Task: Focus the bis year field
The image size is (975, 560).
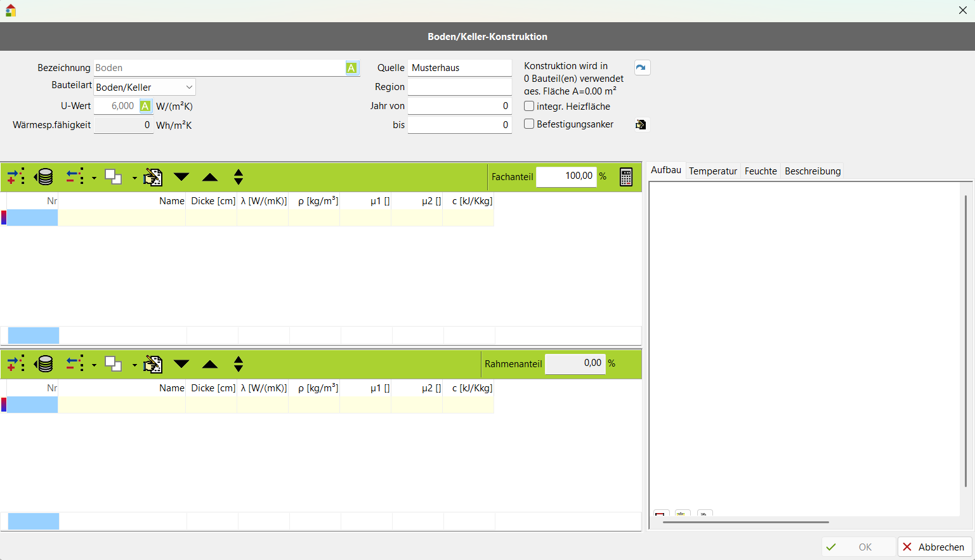Action: click(x=460, y=125)
